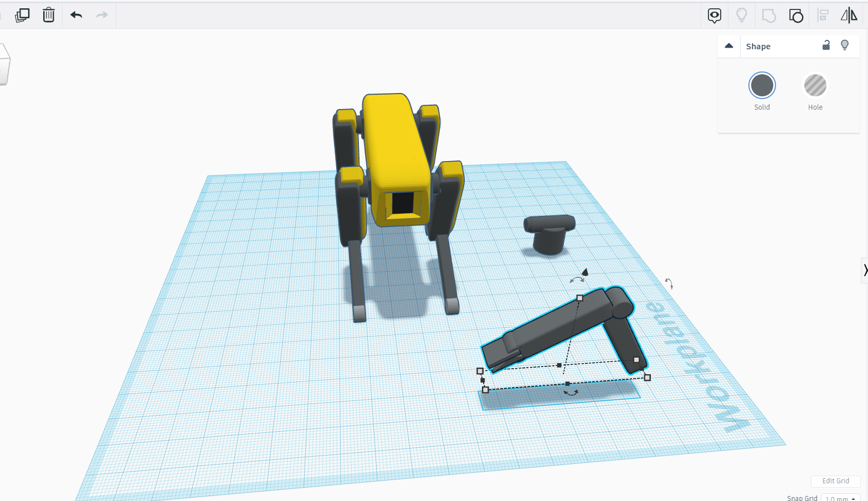This screenshot has width=868, height=501.
Task: Redo the undone action
Action: tap(102, 15)
